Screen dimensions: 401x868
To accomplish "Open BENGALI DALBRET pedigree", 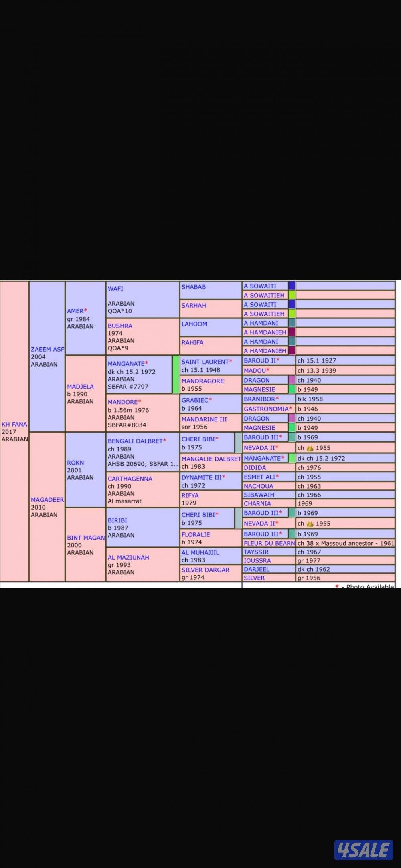I will pyautogui.click(x=135, y=441).
